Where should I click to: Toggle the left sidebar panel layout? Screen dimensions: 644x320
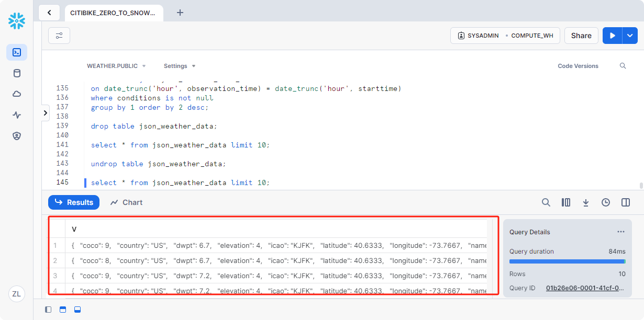point(48,310)
